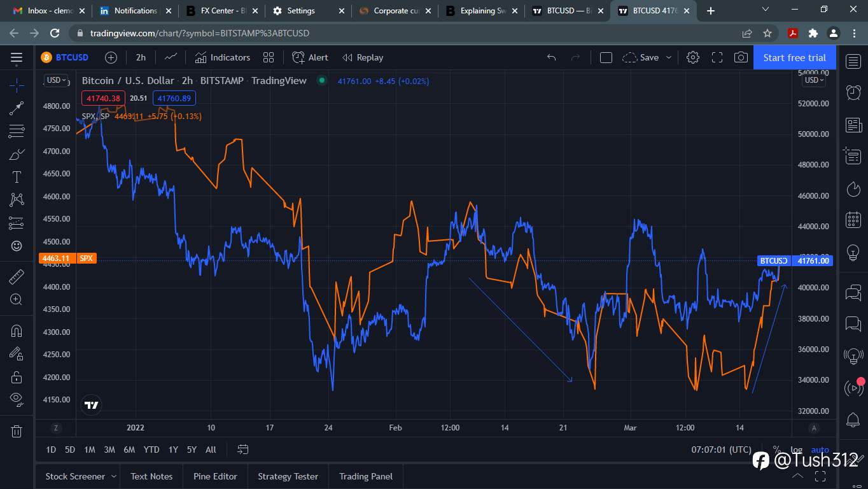Take a chart snapshot with the camera icon
The width and height of the screenshot is (868, 489).
point(741,57)
